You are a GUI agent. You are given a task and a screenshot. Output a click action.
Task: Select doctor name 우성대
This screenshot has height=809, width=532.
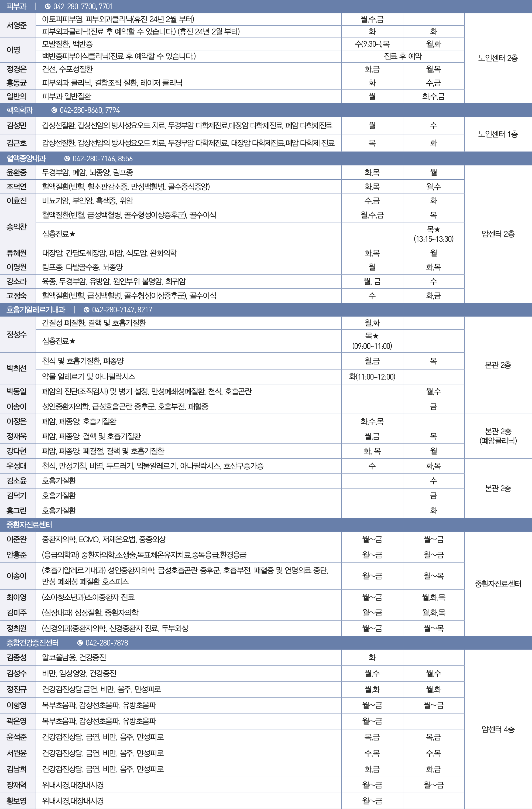tap(17, 466)
